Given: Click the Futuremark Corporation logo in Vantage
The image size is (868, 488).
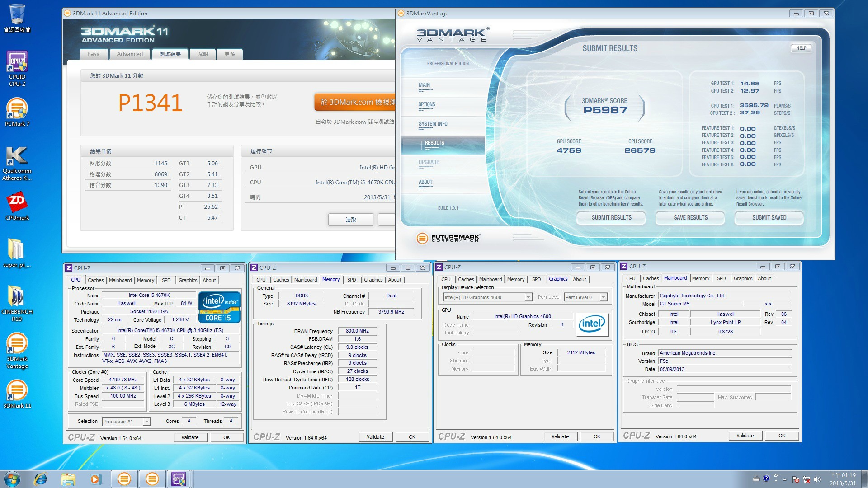Looking at the screenshot, I should coord(448,238).
